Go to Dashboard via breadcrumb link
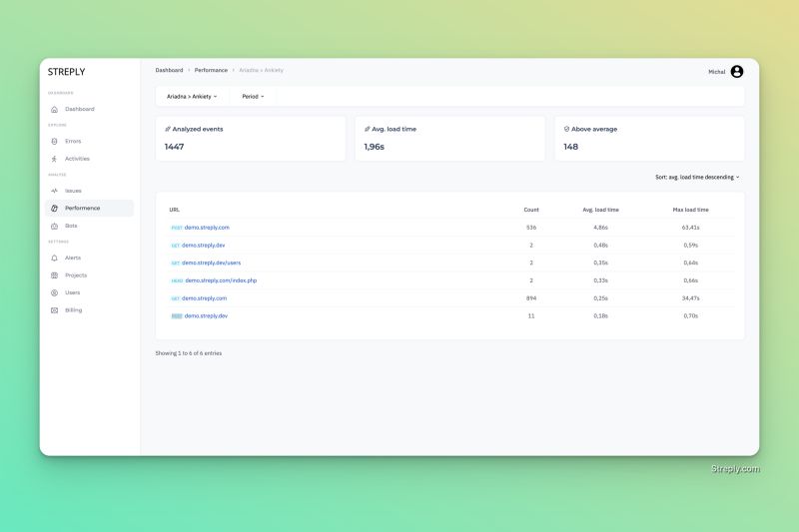799x532 pixels. tap(169, 70)
